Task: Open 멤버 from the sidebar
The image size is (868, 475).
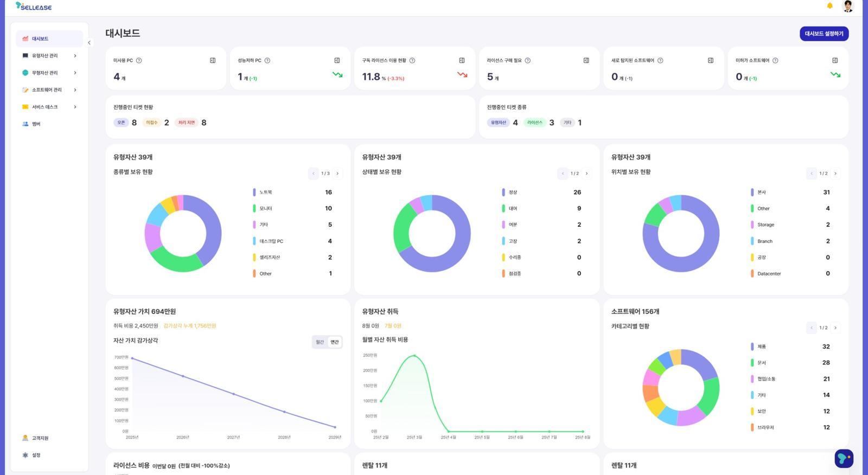Action: (x=36, y=124)
